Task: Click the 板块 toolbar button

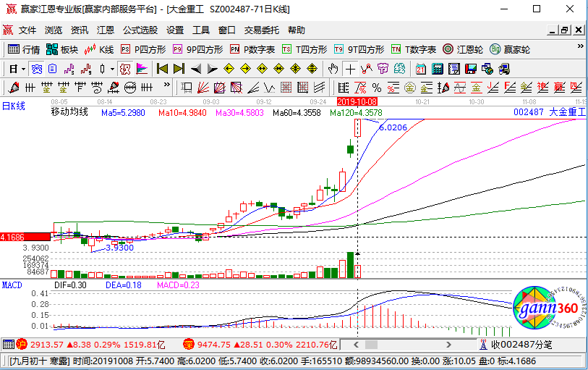Action: (x=62, y=49)
